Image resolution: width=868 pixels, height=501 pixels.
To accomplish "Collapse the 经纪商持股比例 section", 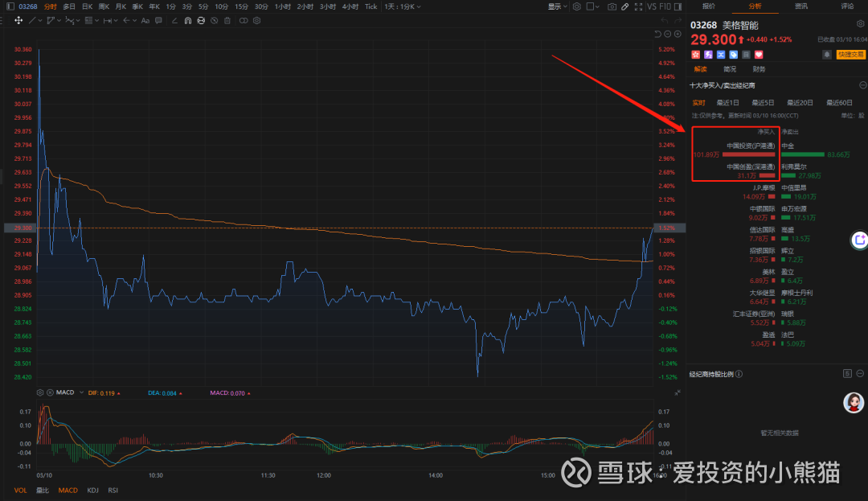I will click(x=860, y=374).
